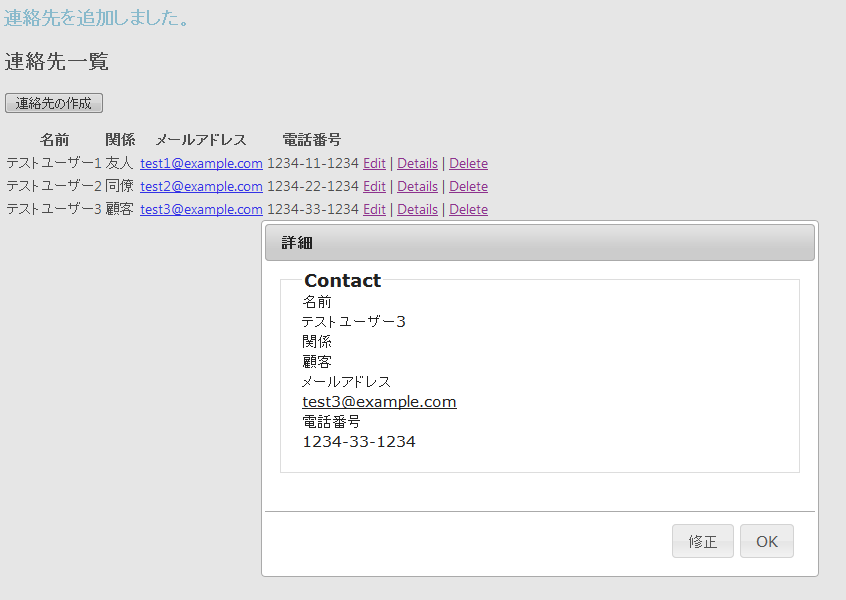Open test3@example.com link in the list
846x600 pixels.
click(x=201, y=210)
